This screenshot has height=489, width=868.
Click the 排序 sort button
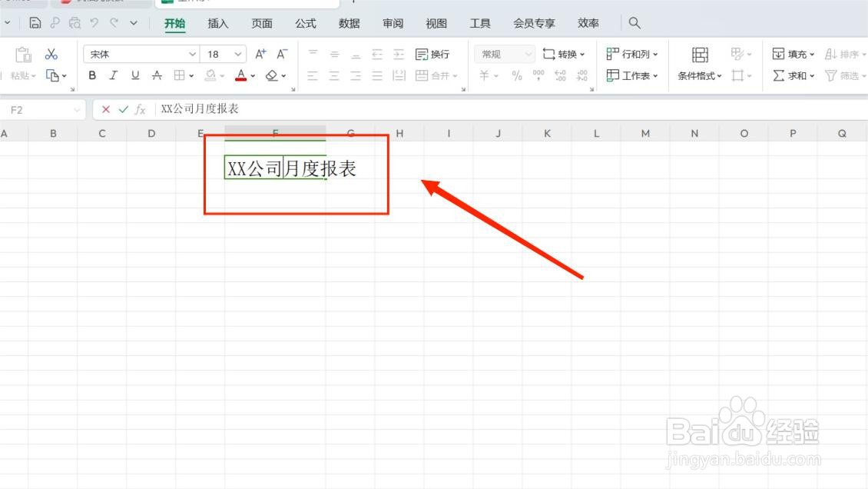[x=844, y=54]
